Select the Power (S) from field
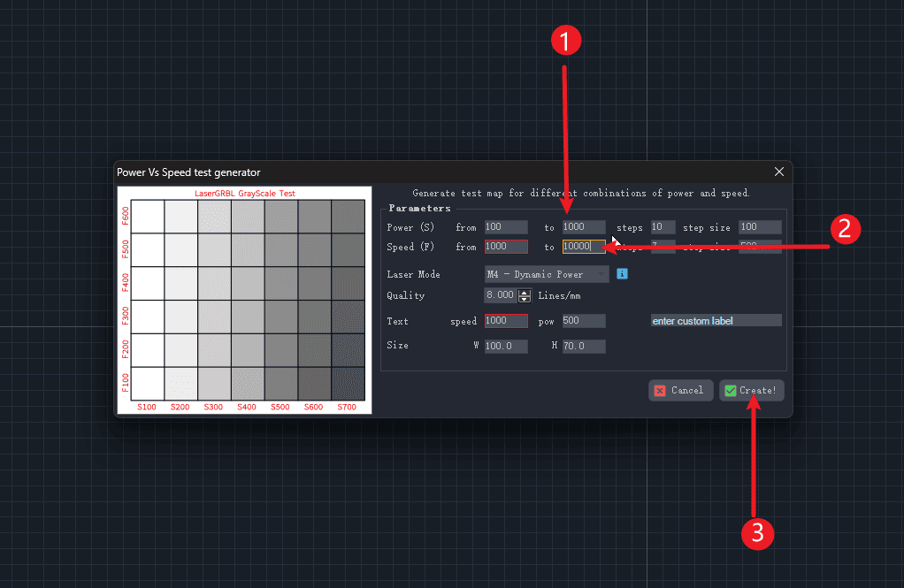 point(506,227)
